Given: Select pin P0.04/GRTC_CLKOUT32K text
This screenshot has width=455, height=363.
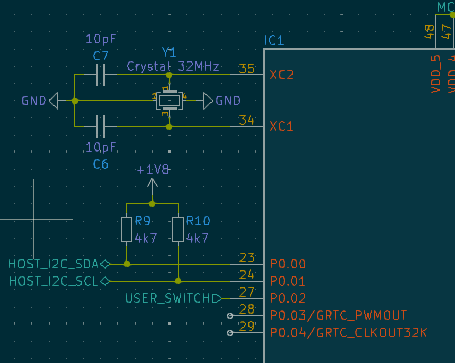Looking at the screenshot, I should 349,333.
